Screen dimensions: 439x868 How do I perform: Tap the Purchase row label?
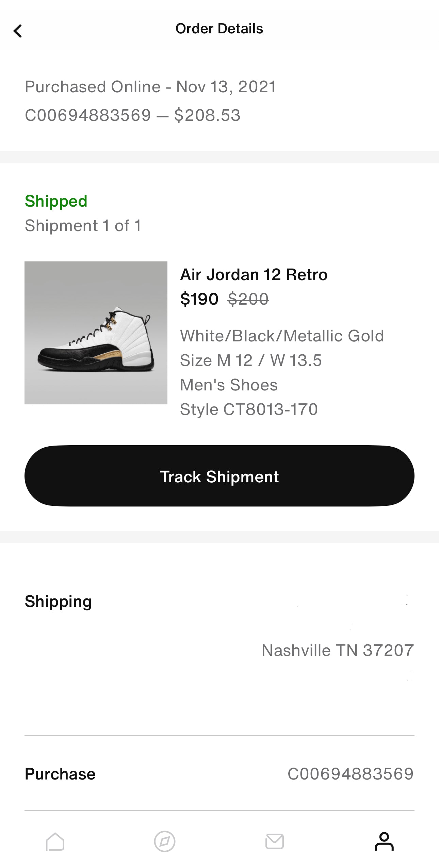pos(60,774)
